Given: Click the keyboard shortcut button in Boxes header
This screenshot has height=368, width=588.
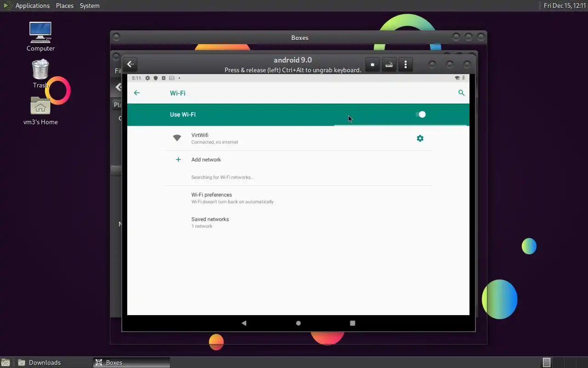Looking at the screenshot, I should click(x=389, y=64).
